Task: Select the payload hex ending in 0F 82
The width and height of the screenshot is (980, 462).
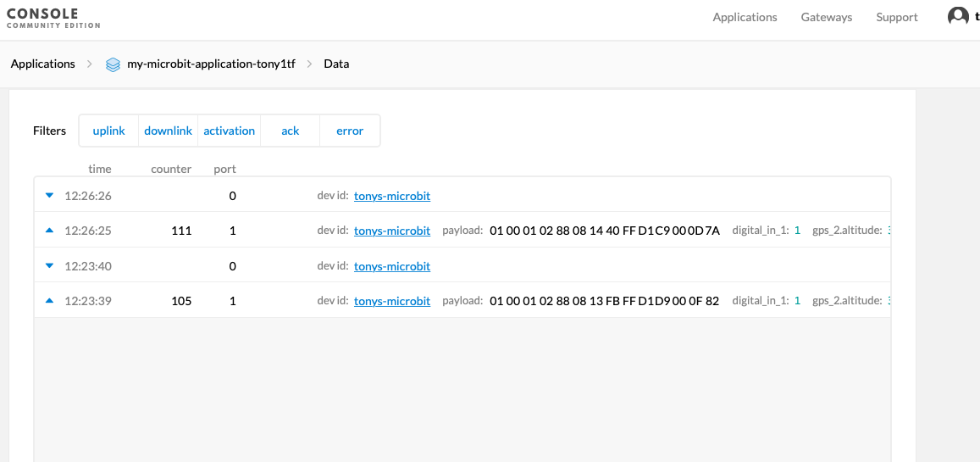Action: coord(604,301)
